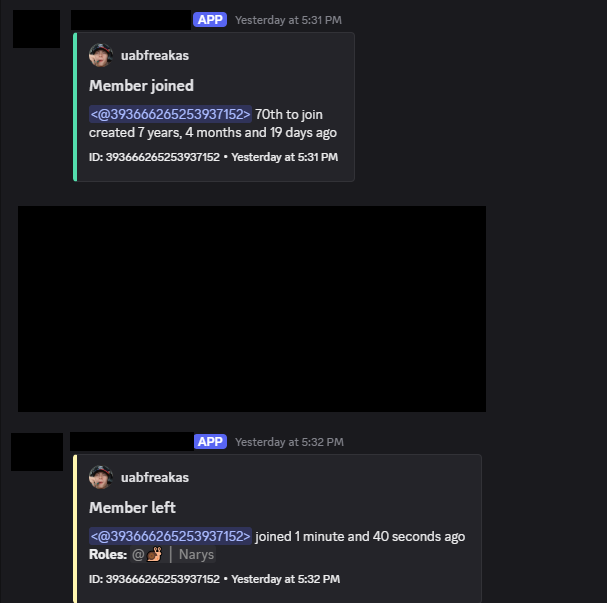The width and height of the screenshot is (607, 603).
Task: Click the redacted bot avatar on the first message
Action: 36,29
